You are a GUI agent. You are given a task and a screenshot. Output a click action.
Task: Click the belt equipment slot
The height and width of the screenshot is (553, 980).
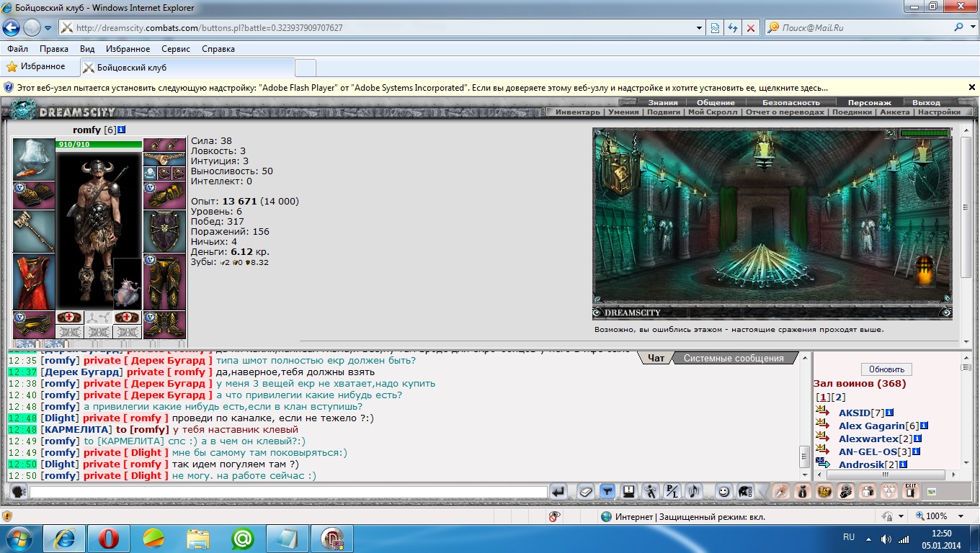click(34, 324)
